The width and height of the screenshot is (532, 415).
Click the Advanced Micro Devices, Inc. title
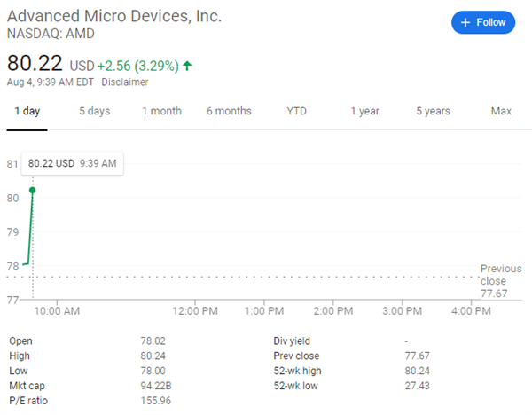point(114,17)
